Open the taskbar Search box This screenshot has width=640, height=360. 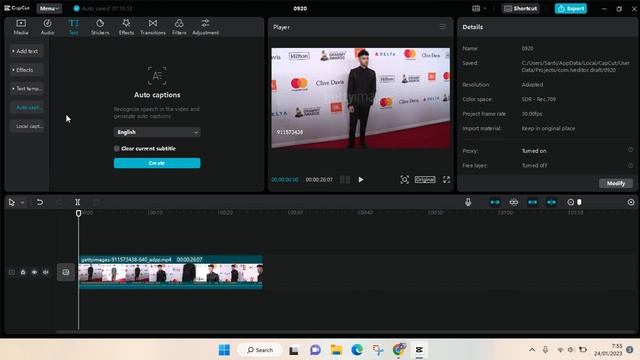260,350
